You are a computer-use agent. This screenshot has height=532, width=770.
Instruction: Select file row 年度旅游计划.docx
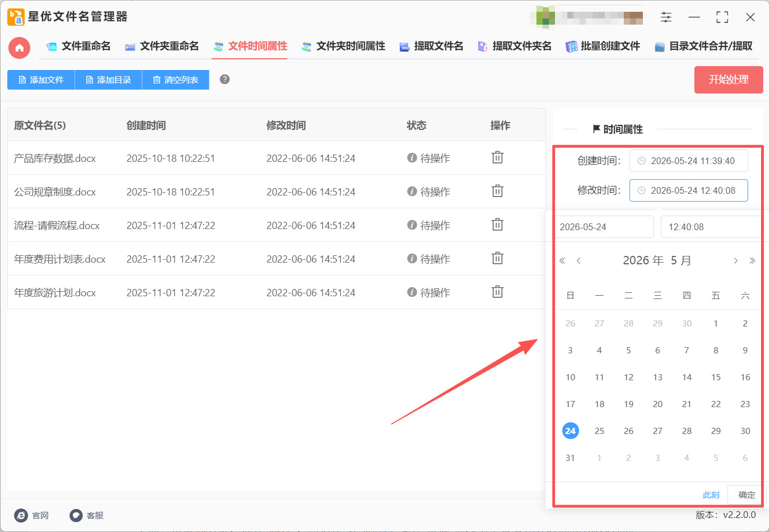click(x=276, y=292)
